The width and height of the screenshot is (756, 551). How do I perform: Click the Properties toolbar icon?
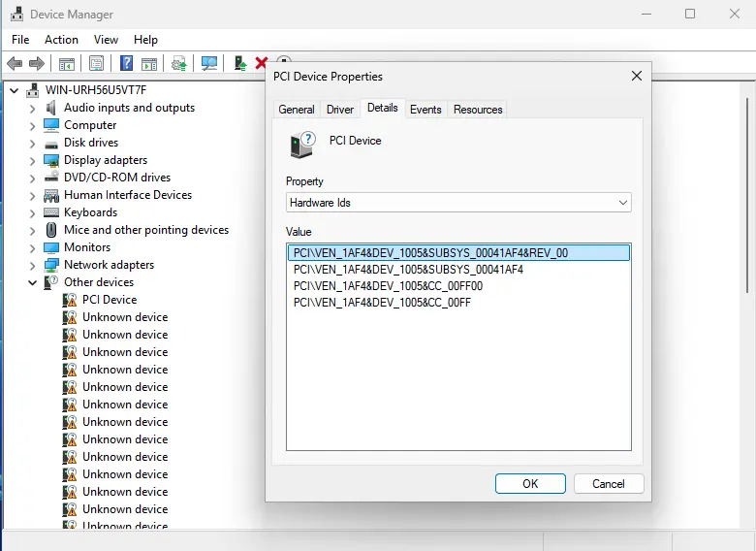point(96,64)
